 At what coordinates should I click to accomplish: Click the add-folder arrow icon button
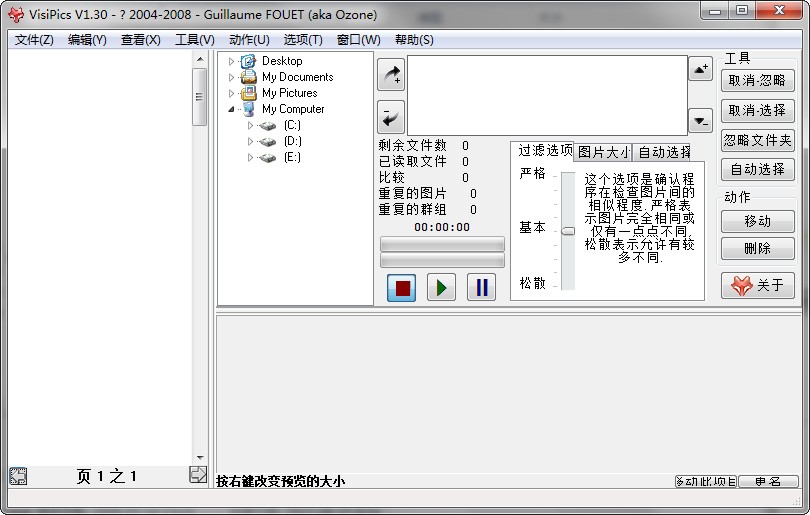click(391, 75)
